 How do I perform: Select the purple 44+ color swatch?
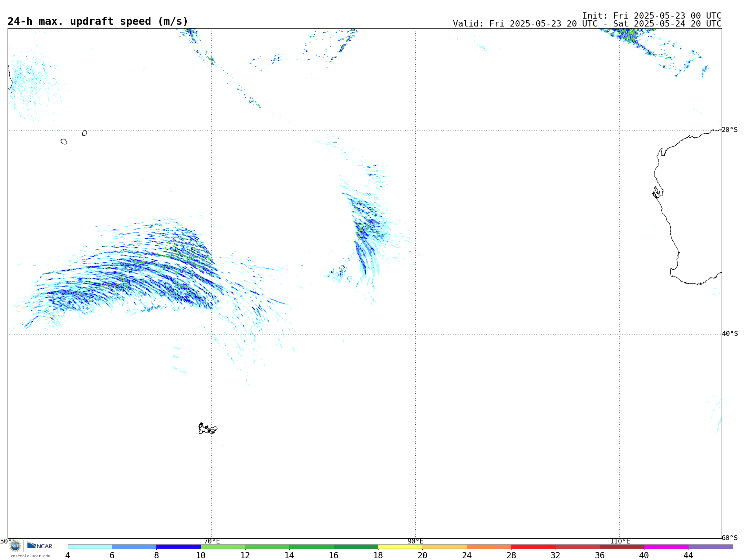pos(711,547)
